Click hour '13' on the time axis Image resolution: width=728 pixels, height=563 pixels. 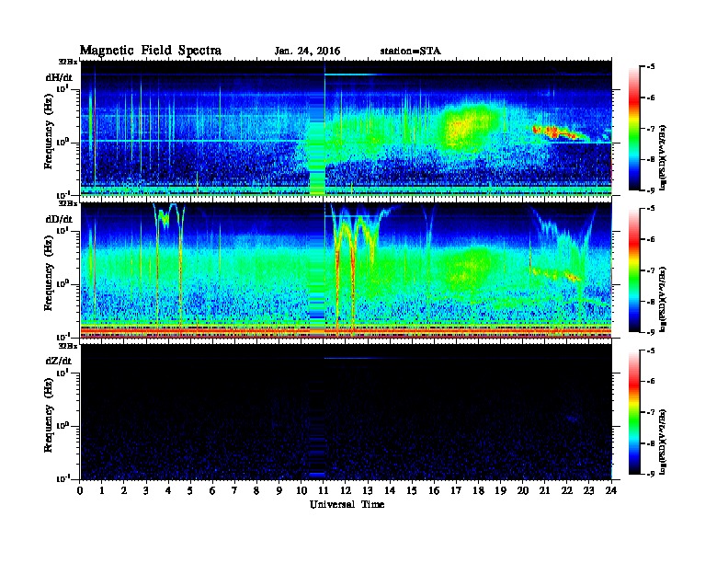(x=368, y=491)
